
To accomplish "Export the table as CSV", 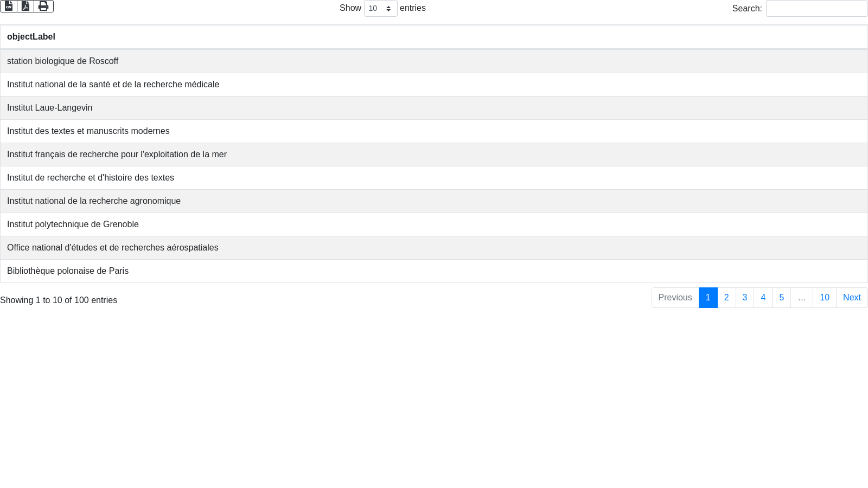I will pyautogui.click(x=9, y=7).
